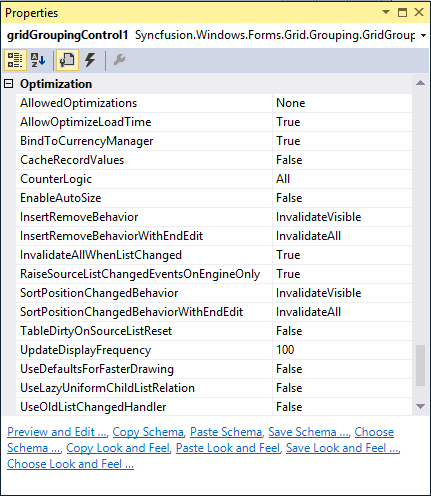Show Events lightning bolt icon

(x=90, y=60)
